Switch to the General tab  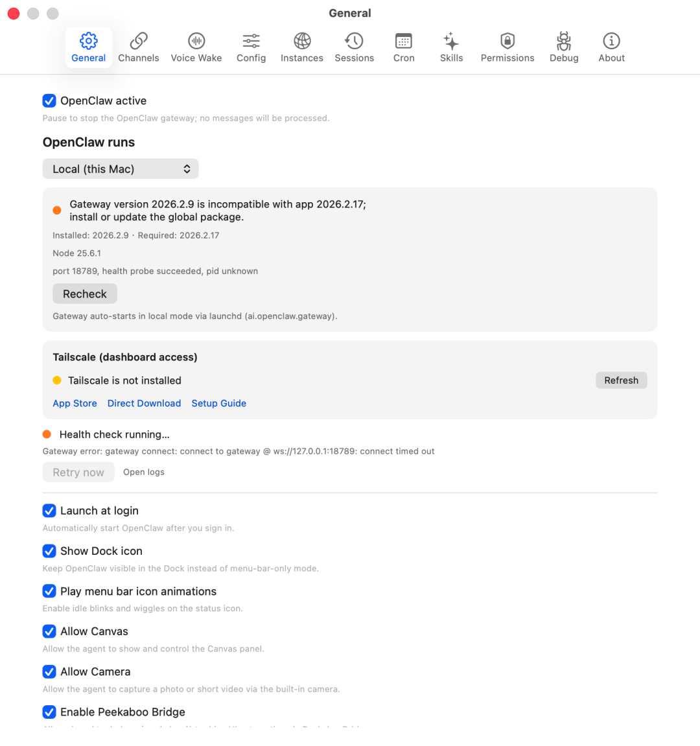[x=88, y=47]
